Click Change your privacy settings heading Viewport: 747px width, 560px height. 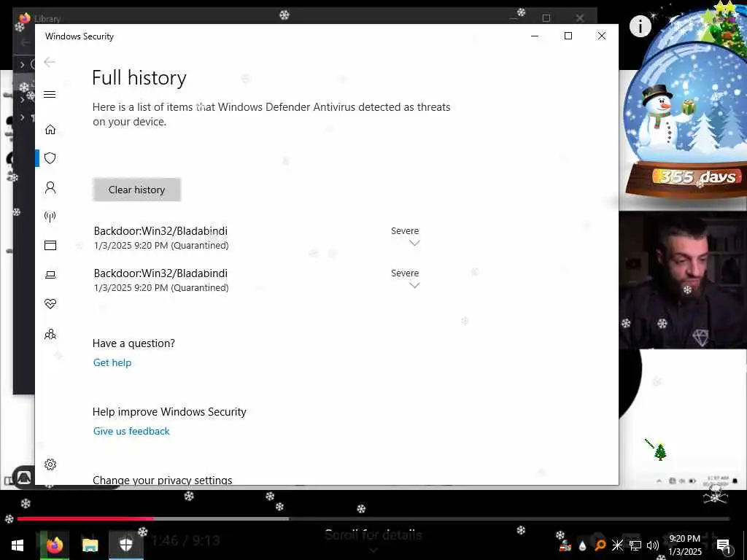(x=163, y=480)
